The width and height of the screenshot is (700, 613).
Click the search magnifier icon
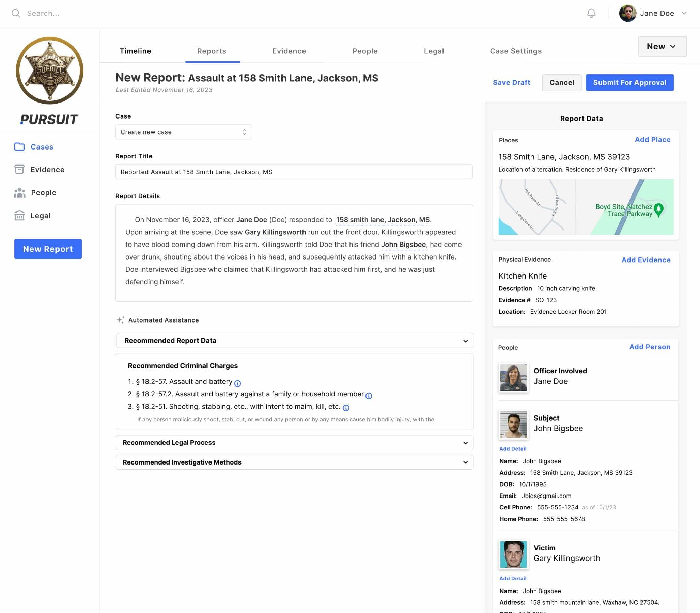click(16, 13)
